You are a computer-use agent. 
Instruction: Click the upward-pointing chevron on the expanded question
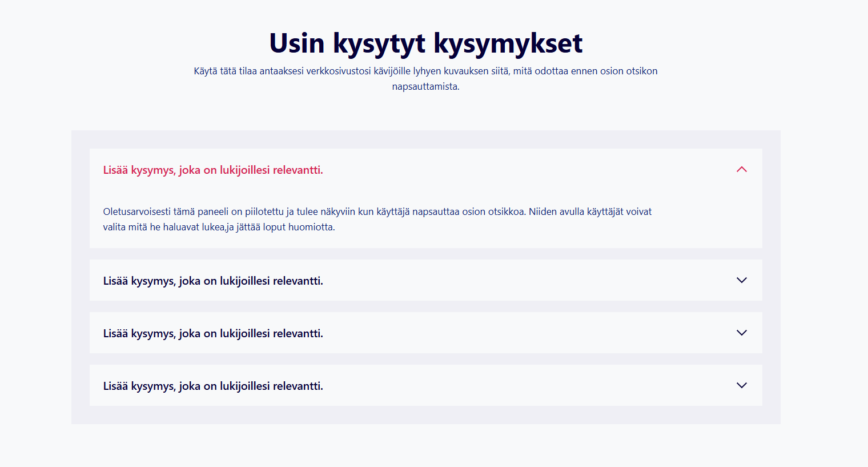742,169
